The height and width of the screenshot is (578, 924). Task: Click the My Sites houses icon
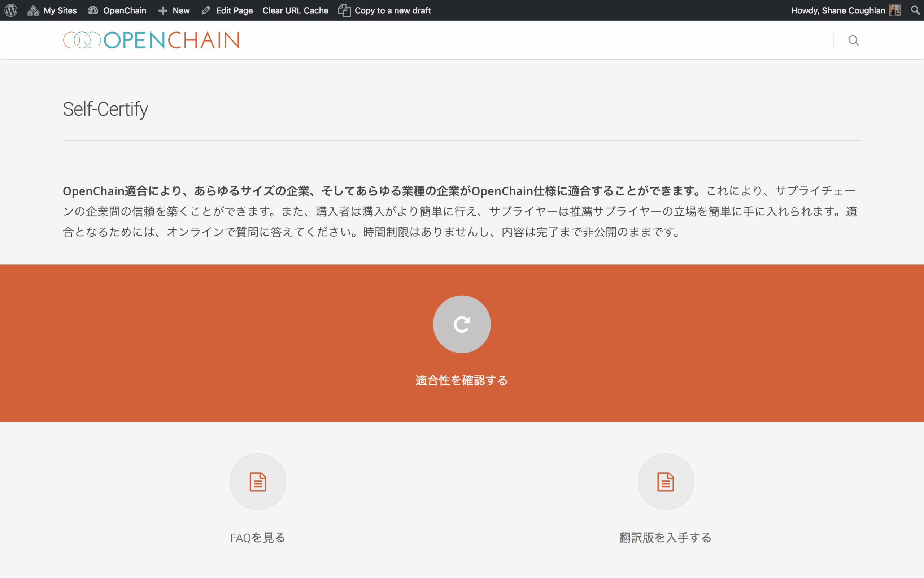[x=33, y=10]
